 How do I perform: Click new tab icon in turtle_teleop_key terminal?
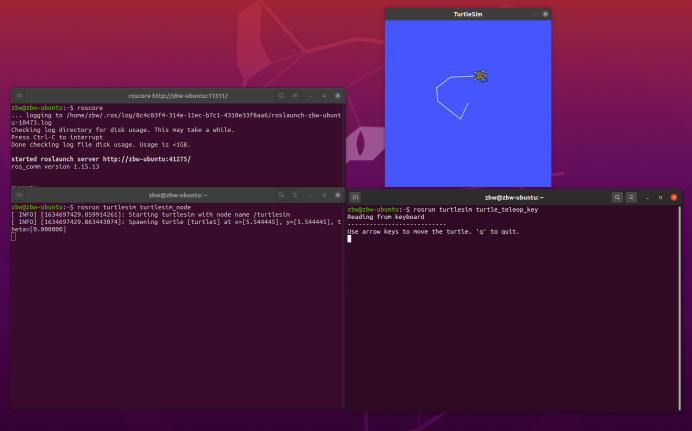tap(355, 198)
